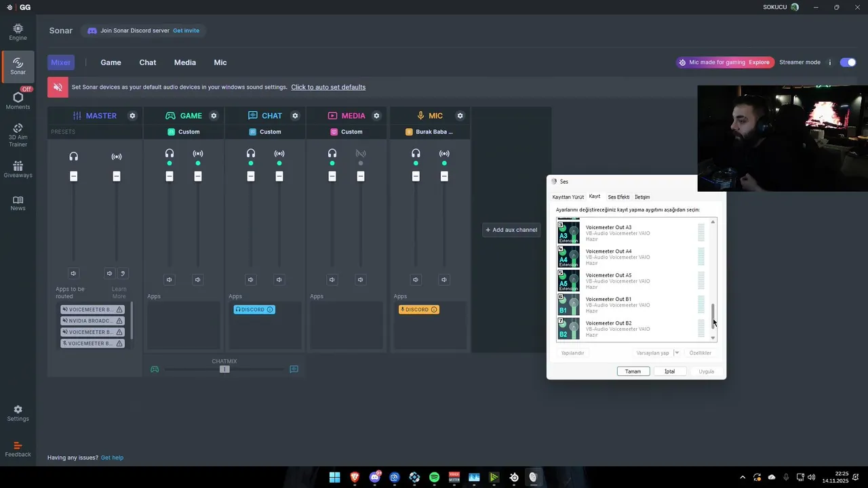Open the Engine section in the sidebar
Screen dimensions: 868x488
click(x=18, y=32)
